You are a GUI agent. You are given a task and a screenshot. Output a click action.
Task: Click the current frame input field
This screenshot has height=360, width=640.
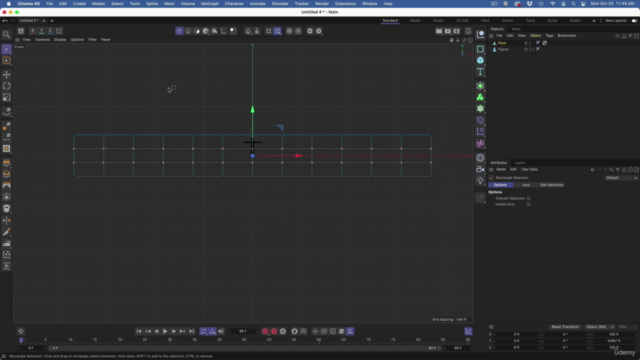pyautogui.click(x=243, y=331)
